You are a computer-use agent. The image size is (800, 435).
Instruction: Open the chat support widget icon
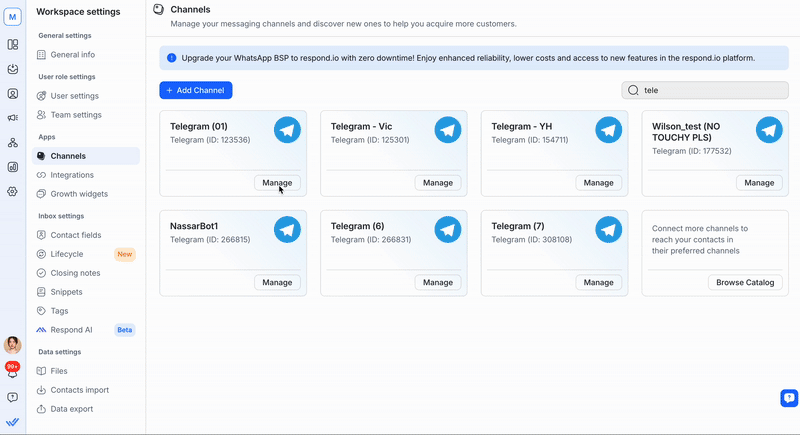[x=788, y=398]
